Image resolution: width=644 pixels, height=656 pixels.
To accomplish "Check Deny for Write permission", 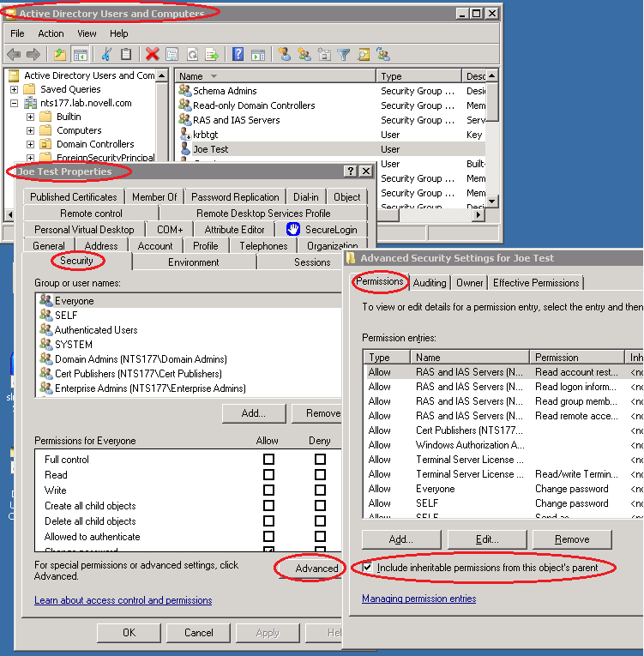I will pos(320,490).
